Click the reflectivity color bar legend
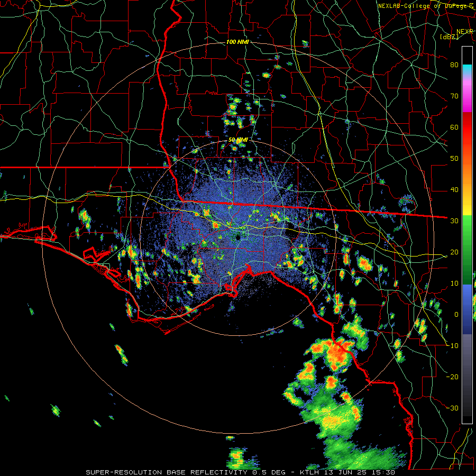The height and width of the screenshot is (476, 476). pos(467,235)
